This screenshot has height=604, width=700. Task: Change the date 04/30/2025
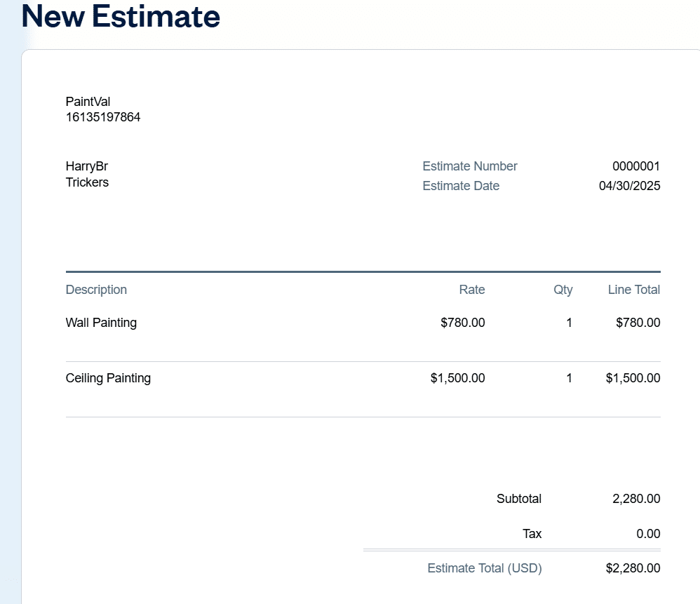click(629, 185)
